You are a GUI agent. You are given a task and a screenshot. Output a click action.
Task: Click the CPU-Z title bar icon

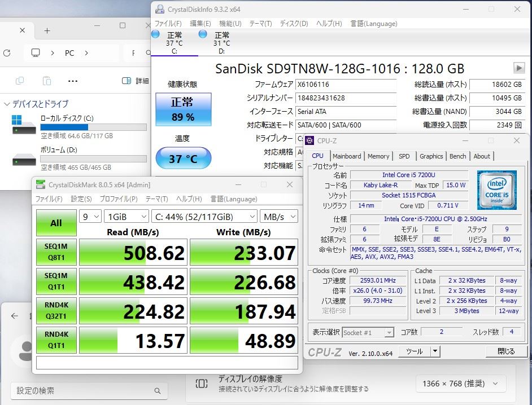point(309,140)
